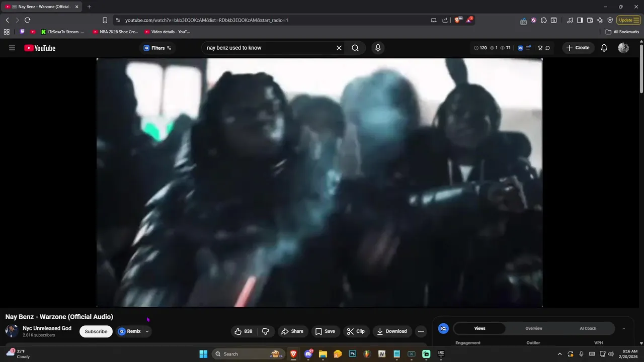Open the Brave VPN shield icon
This screenshot has width=644, height=362.
(610, 20)
